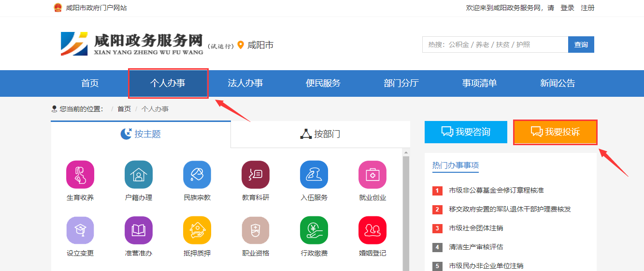644x271 pixels.
Task: Click the 民族宗教 category icon
Action: [197, 174]
